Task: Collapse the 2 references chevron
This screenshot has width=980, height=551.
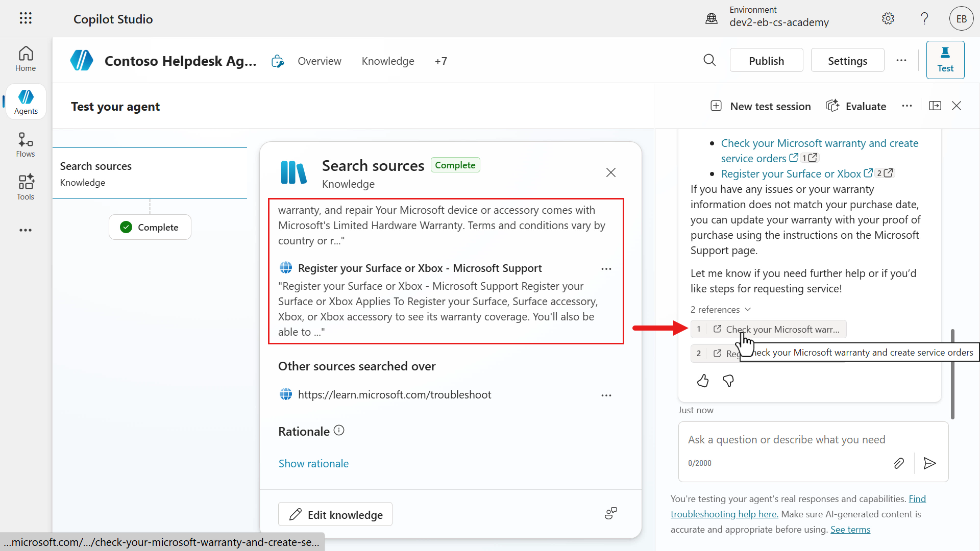Action: (x=748, y=309)
